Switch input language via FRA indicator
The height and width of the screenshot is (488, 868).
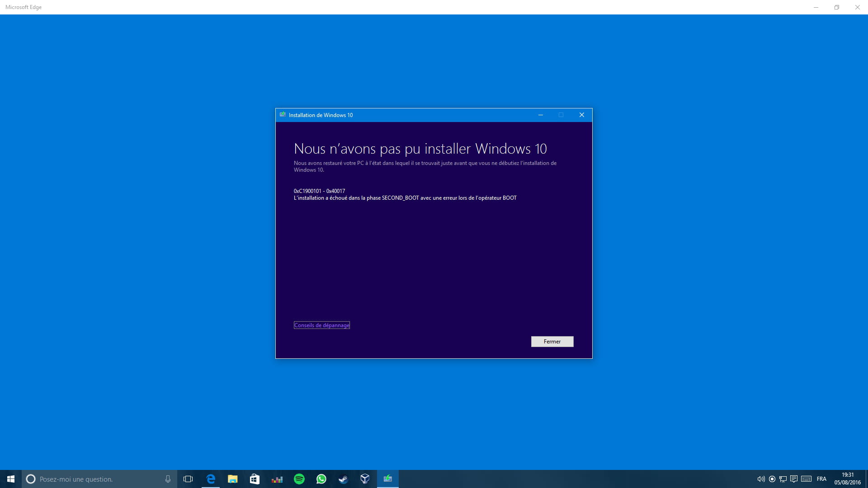point(821,479)
